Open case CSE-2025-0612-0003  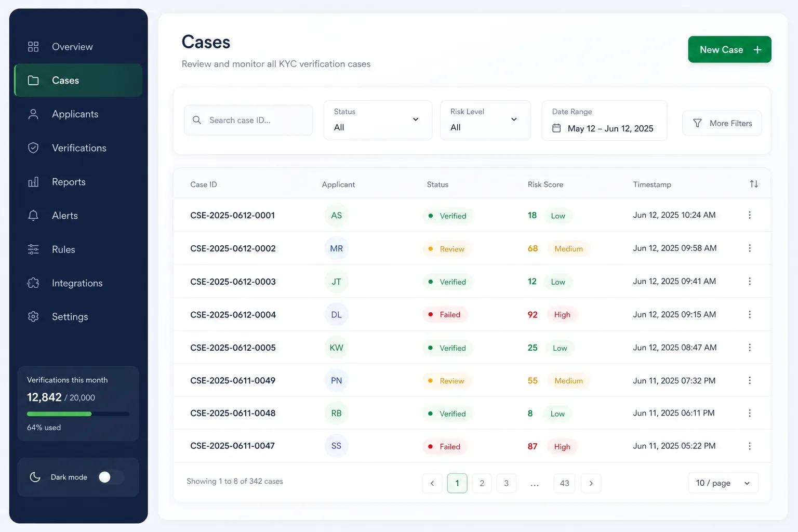(x=233, y=282)
